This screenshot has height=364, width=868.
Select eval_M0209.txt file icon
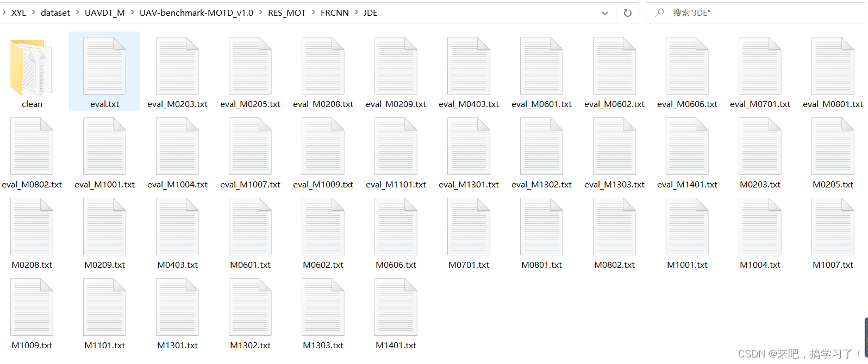(396, 66)
